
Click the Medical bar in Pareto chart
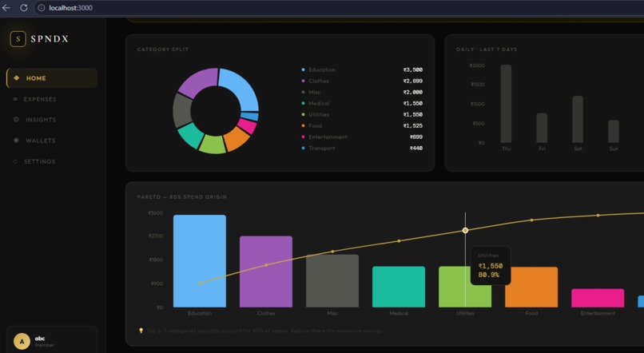click(x=399, y=287)
